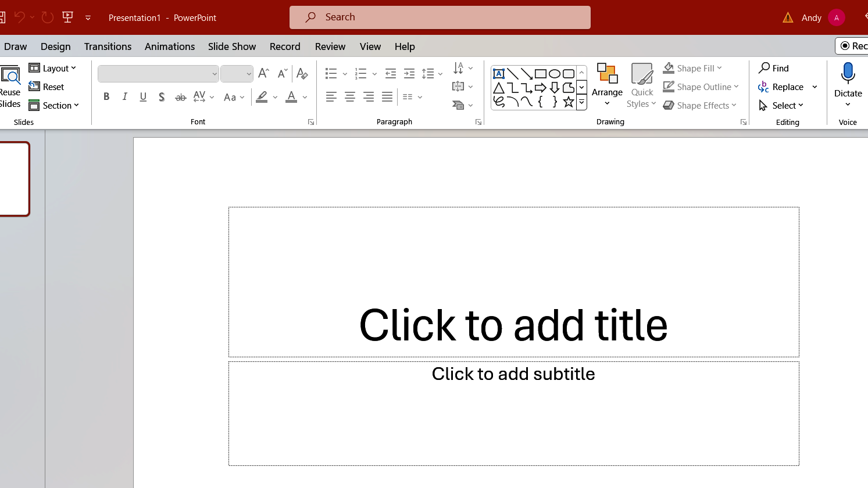Click the Find button
The width and height of the screenshot is (868, 488).
click(774, 69)
